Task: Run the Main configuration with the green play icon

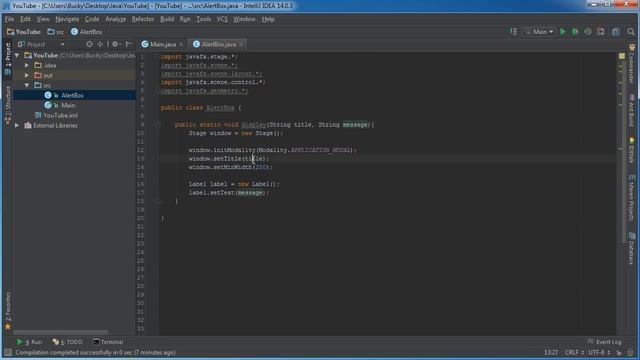Action: tap(563, 31)
